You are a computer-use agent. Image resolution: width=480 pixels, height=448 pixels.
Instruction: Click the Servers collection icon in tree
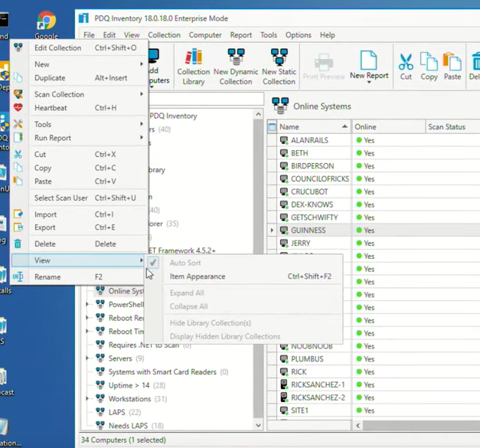[100, 358]
